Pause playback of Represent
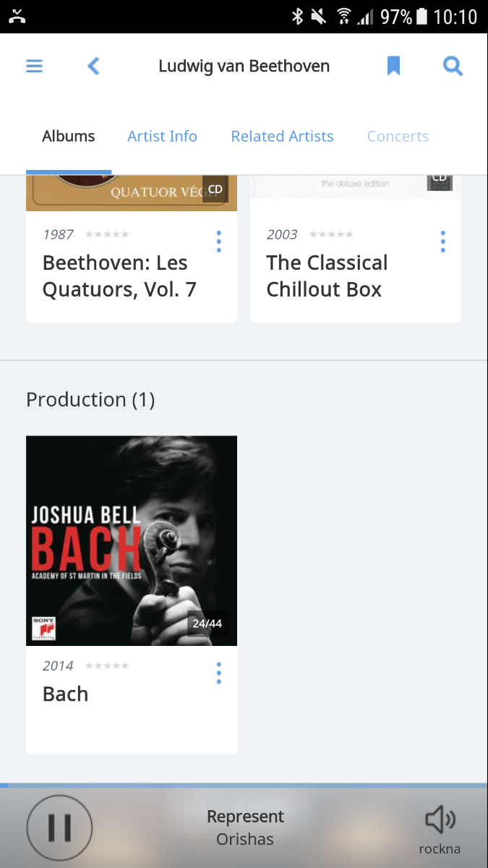The width and height of the screenshot is (488, 868). (59, 827)
